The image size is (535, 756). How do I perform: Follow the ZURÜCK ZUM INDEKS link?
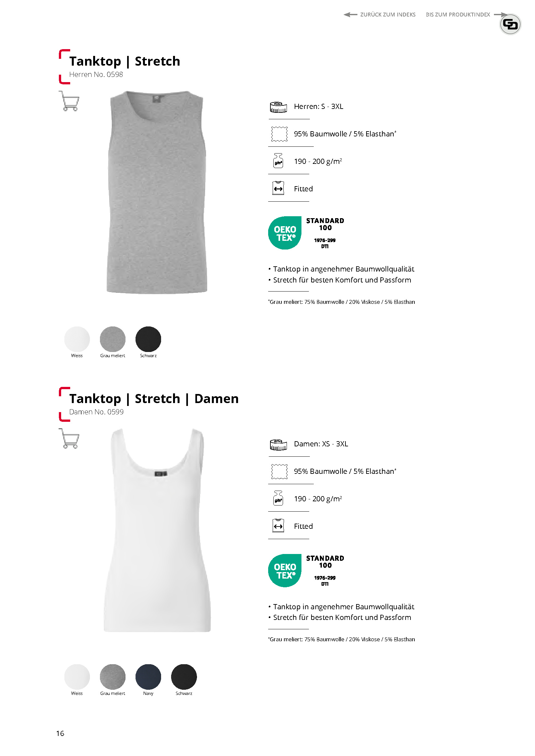(x=379, y=15)
